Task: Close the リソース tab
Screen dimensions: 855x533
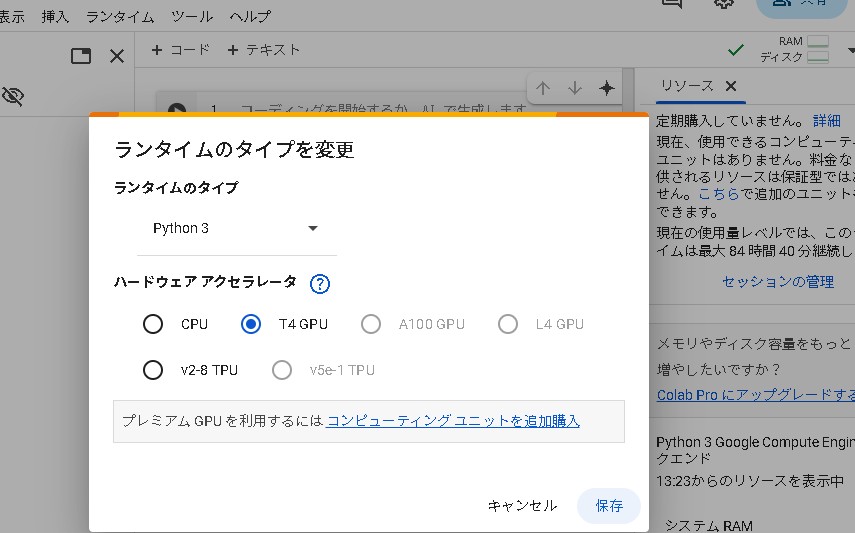Action: pos(730,86)
